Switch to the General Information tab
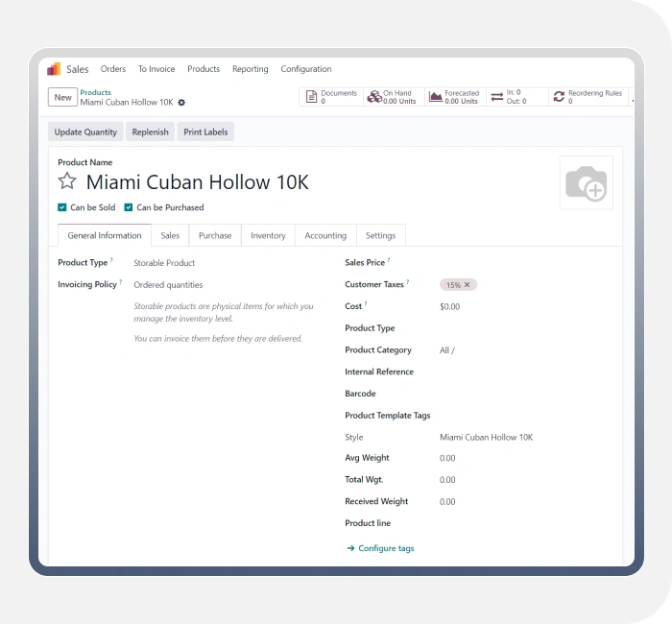This screenshot has height=624, width=672. tap(105, 235)
